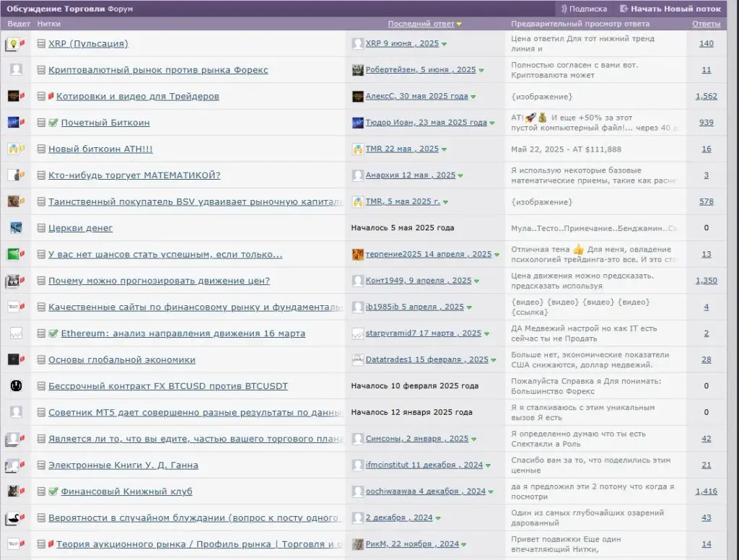Expand the arrow after АлексС 30 мая reply
This screenshot has width=739, height=560.
(x=473, y=97)
